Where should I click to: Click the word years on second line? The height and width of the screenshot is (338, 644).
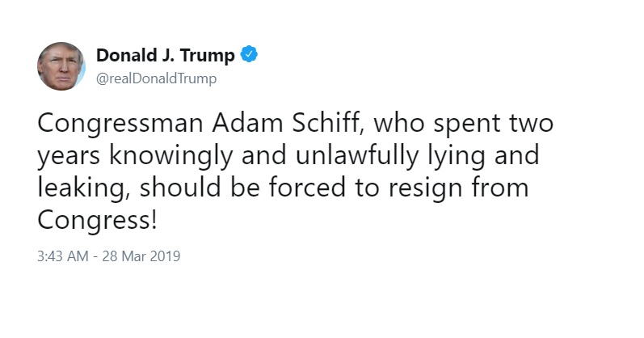pyautogui.click(x=69, y=158)
